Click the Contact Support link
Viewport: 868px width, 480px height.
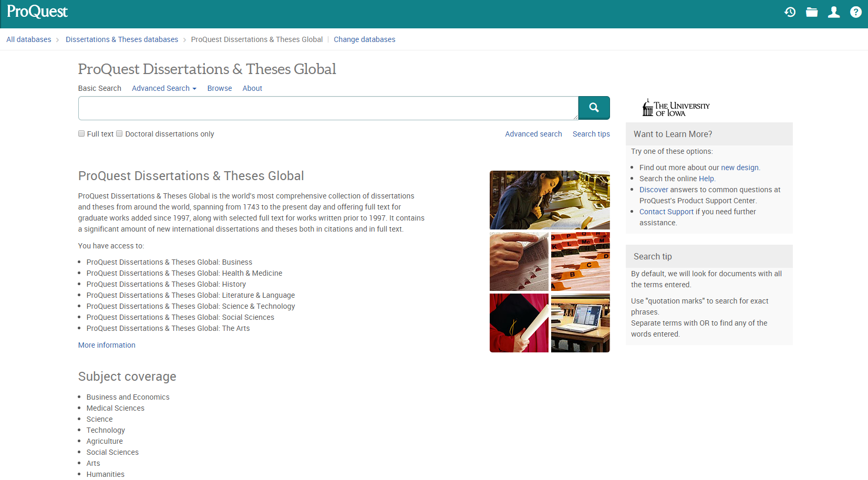click(x=666, y=212)
